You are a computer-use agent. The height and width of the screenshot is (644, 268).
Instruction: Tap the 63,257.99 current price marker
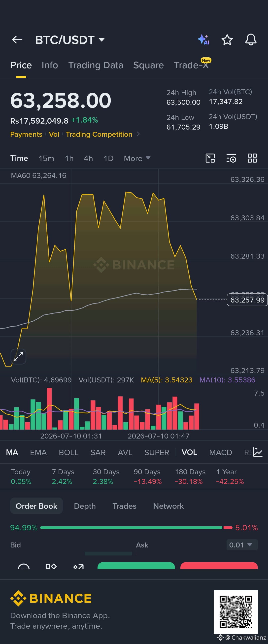tap(247, 300)
